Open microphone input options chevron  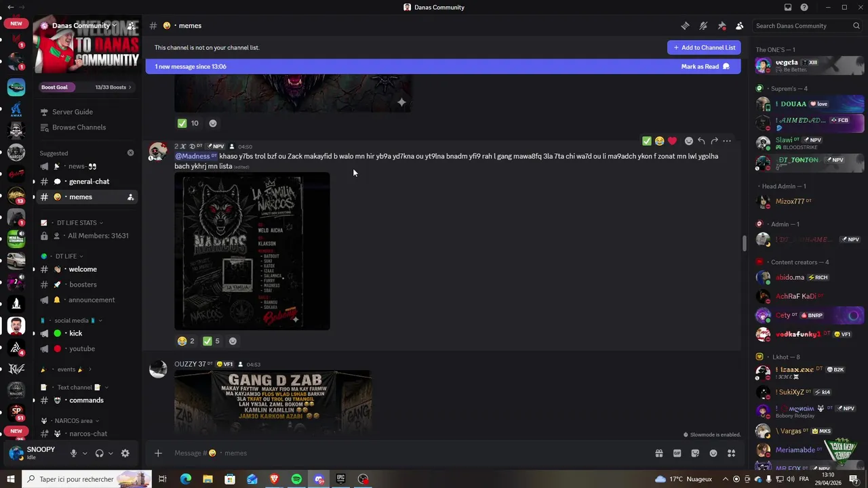(85, 453)
